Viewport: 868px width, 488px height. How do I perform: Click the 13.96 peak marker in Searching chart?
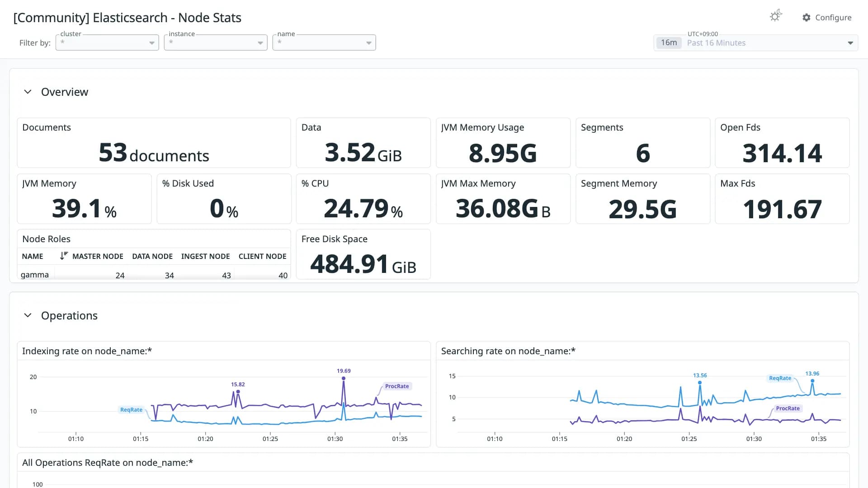click(812, 380)
